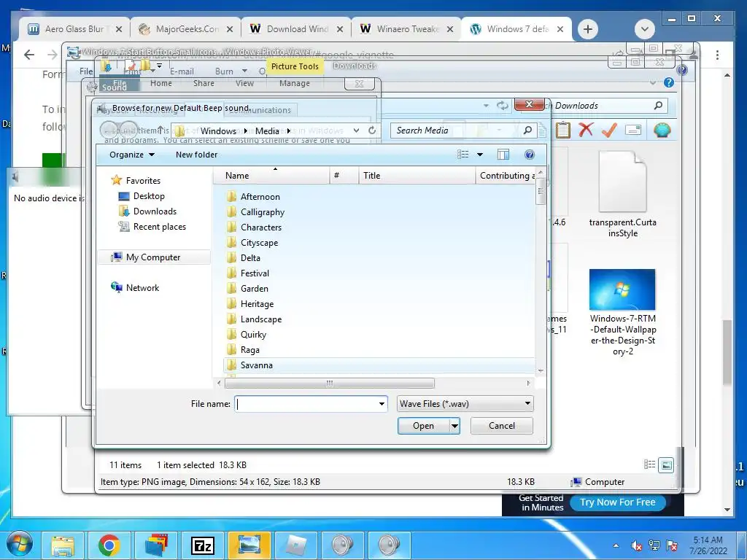Open the dialog's help icon
This screenshot has height=560, width=747.
(530, 155)
